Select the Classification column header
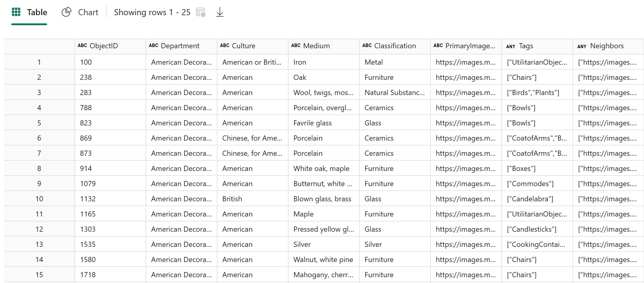This screenshot has height=283, width=644. point(395,46)
